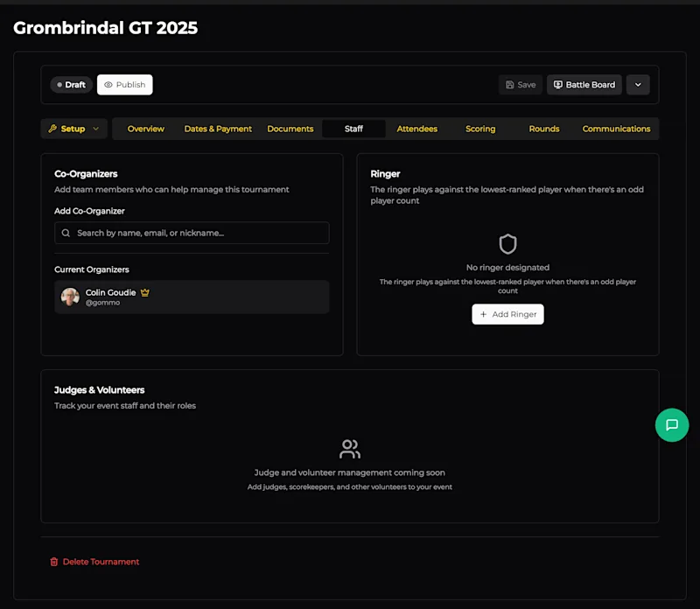This screenshot has height=609, width=700.
Task: Click the people icon in Judges & Volunteers
Action: [349, 449]
